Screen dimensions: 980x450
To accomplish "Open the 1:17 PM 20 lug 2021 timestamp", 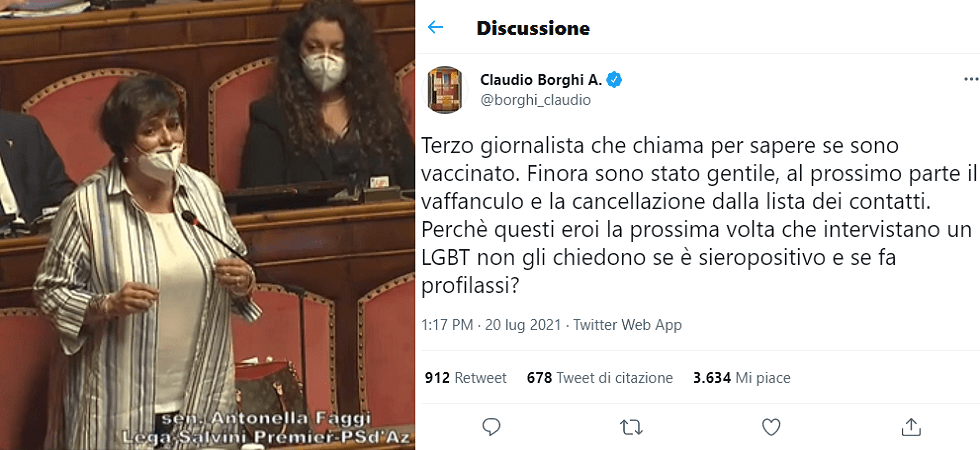I will (491, 325).
